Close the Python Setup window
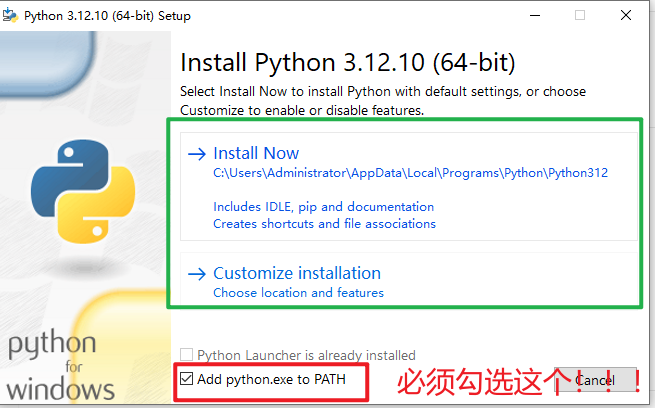Screen dimensions: 655x408 coord(626,15)
